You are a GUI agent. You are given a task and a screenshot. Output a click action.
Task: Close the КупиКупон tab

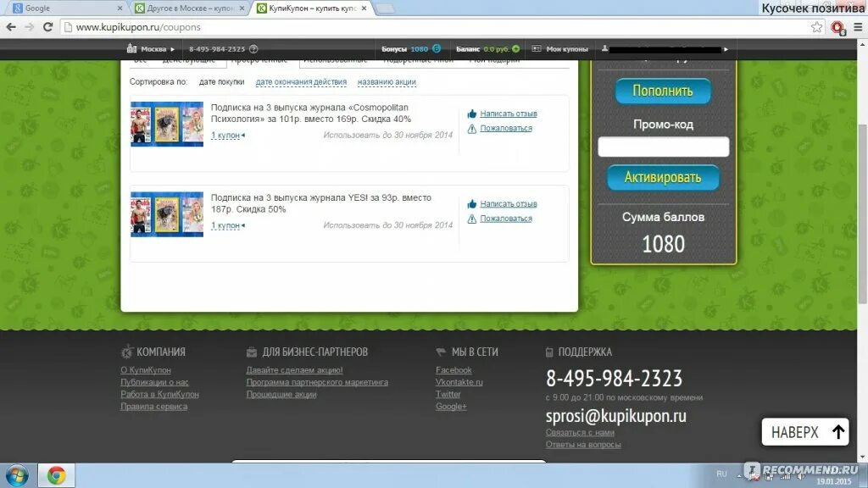coord(364,8)
